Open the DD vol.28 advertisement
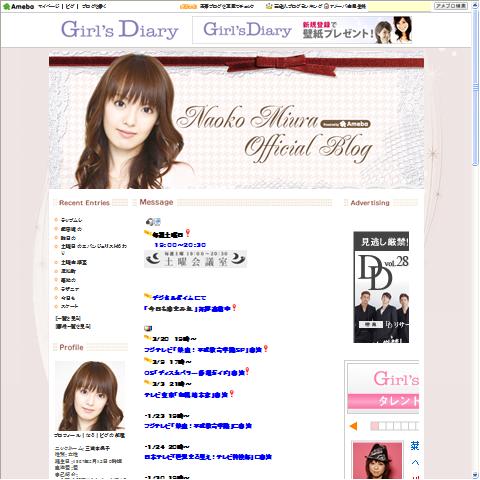 click(x=381, y=287)
